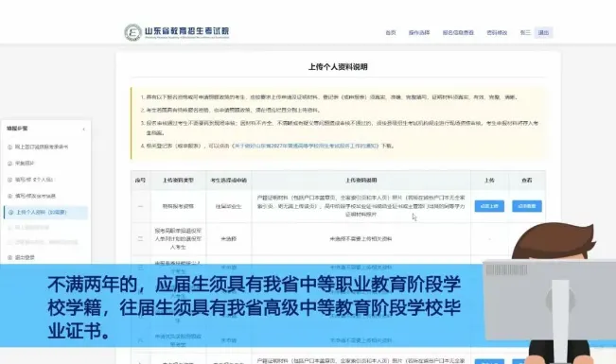Click the 序号 column header
616x364 pixels.
coord(140,181)
